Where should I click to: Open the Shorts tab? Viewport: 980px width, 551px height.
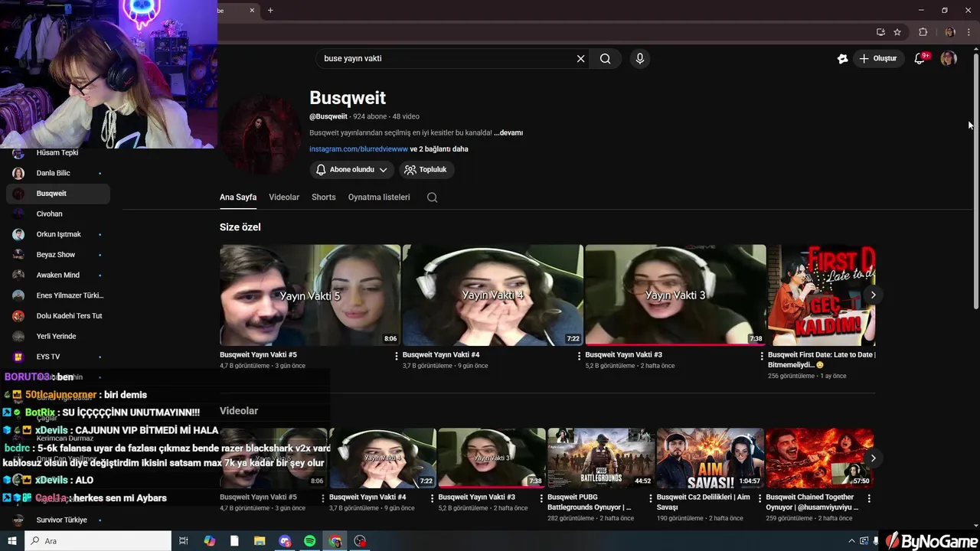[324, 197]
